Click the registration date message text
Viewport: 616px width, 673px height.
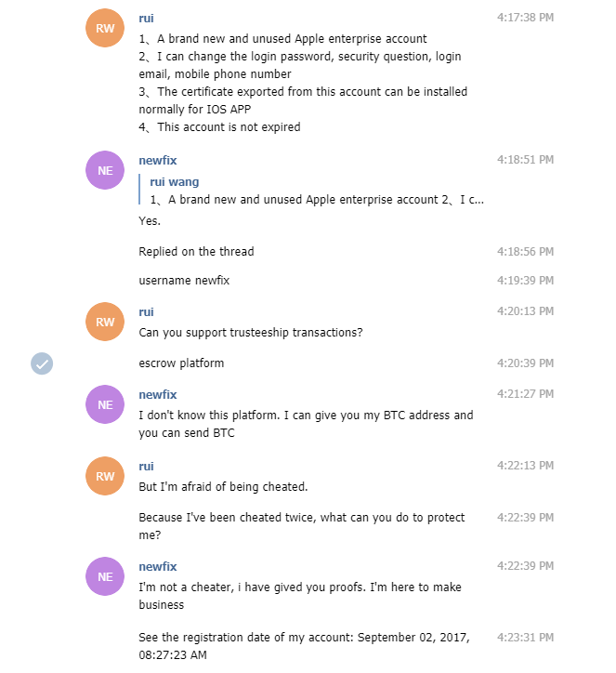[x=304, y=646]
